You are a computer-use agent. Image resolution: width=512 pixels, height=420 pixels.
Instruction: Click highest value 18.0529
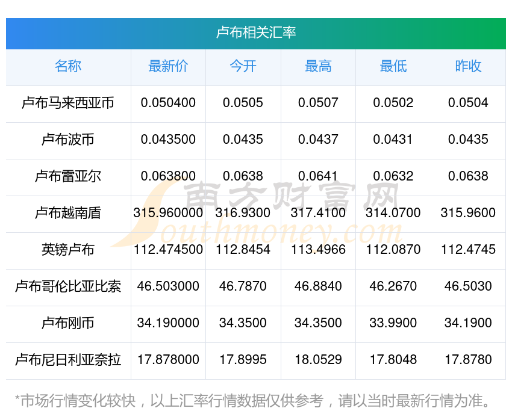coord(318,360)
